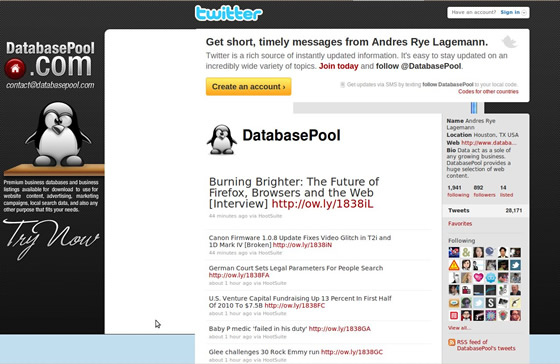The height and width of the screenshot is (364, 560).
Task: Open the http://ow.ly/1838iL link
Action: [322, 204]
